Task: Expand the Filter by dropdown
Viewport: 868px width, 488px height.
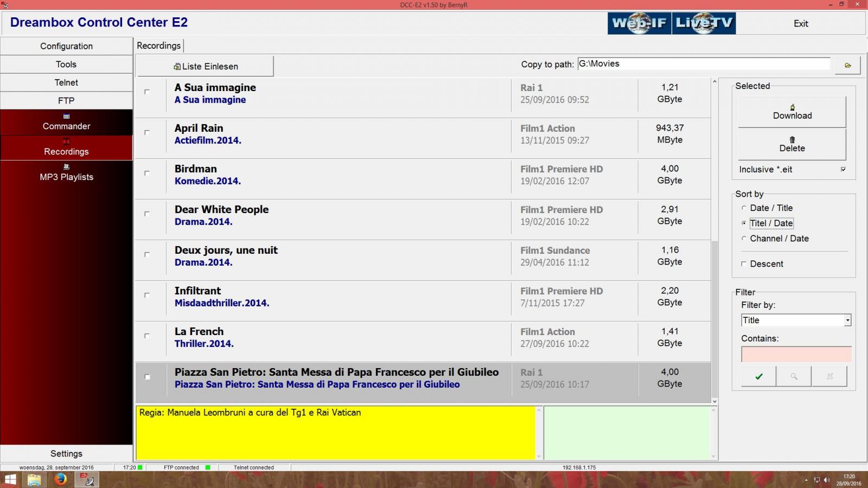Action: tap(847, 320)
